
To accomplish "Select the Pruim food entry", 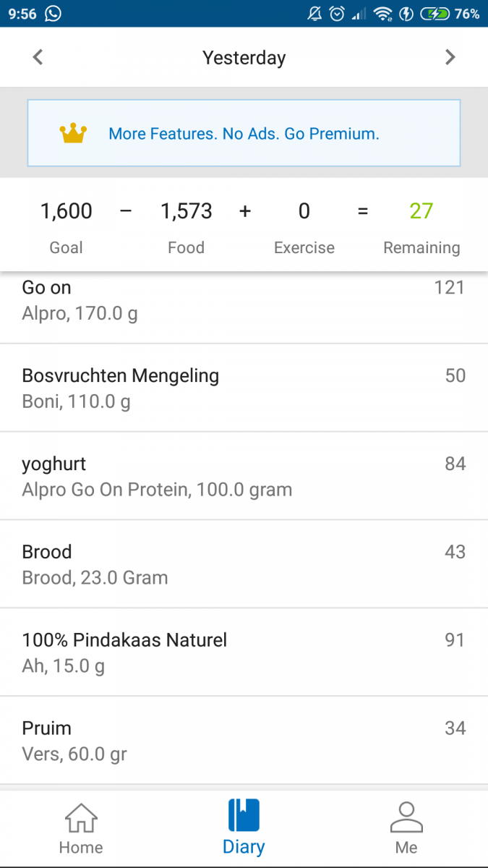I will [244, 739].
